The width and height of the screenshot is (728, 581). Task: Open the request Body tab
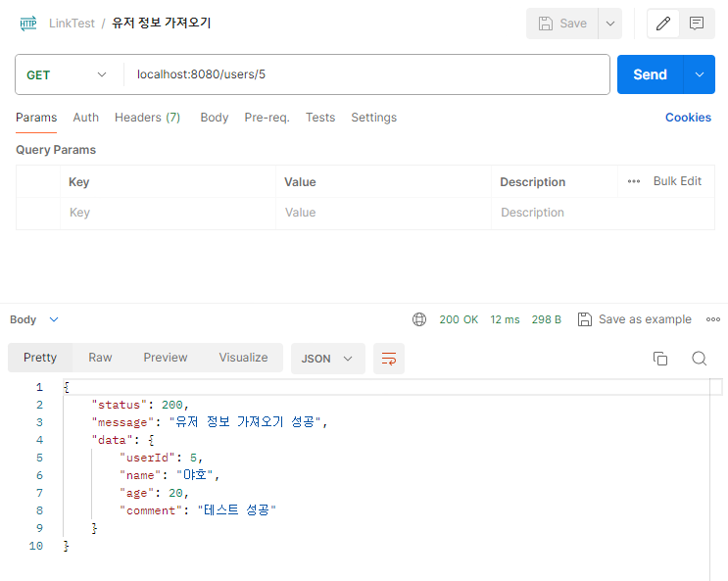click(215, 118)
